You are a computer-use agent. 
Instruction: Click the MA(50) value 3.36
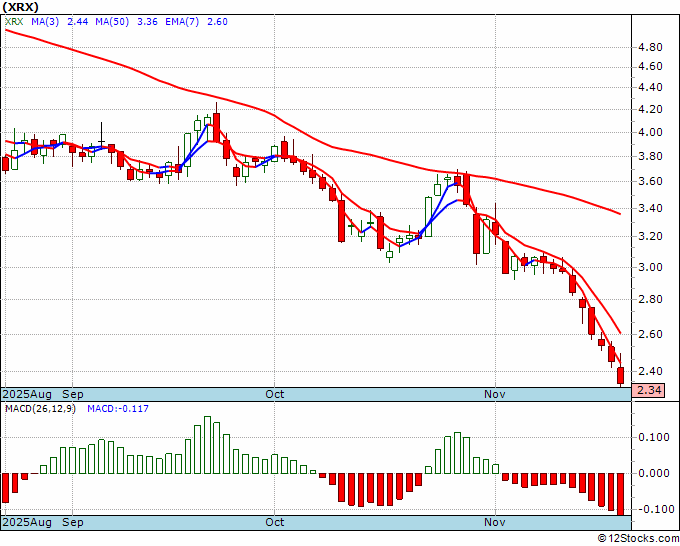[147, 22]
